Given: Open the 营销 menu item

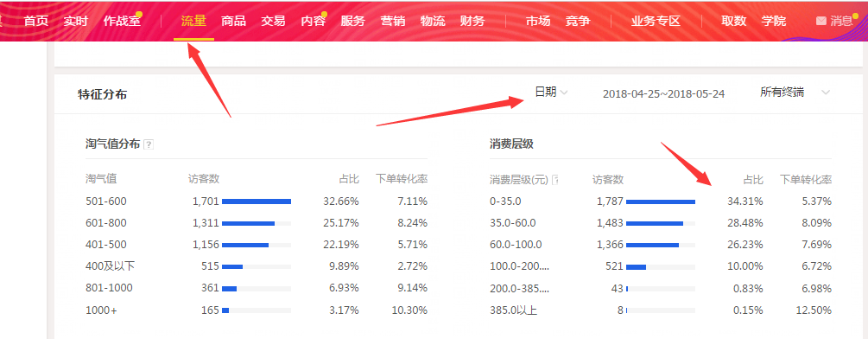Looking at the screenshot, I should click(x=393, y=21).
